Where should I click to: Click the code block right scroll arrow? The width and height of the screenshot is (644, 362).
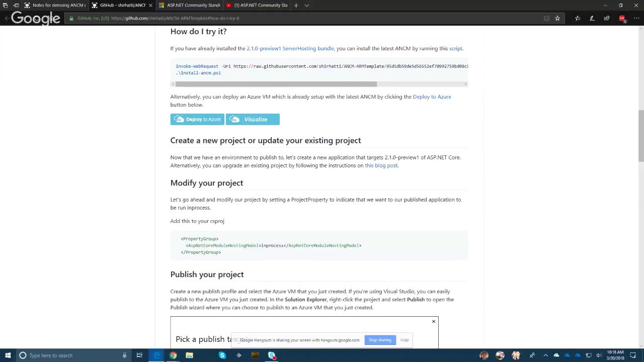coord(465,84)
